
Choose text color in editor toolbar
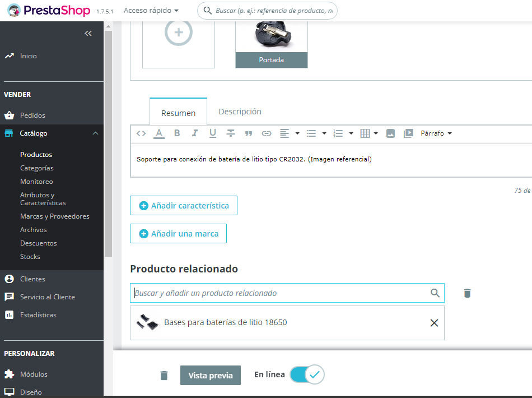(x=159, y=133)
